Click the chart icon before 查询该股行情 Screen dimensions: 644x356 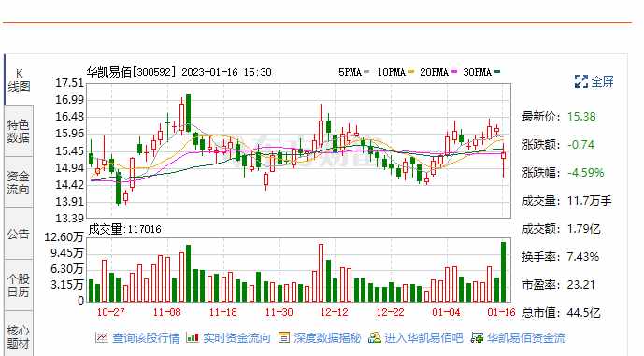point(102,337)
